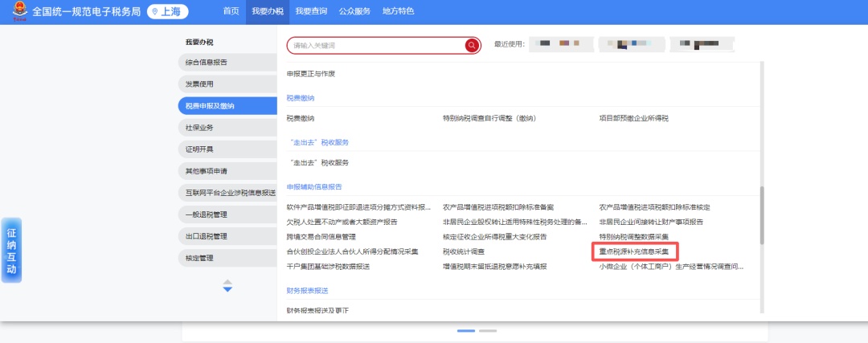Open 重点税源补充信息采集 link

pyautogui.click(x=633, y=251)
